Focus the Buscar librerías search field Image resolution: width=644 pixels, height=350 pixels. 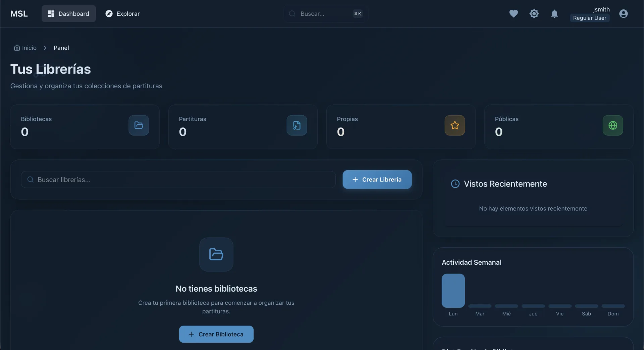[178, 180]
